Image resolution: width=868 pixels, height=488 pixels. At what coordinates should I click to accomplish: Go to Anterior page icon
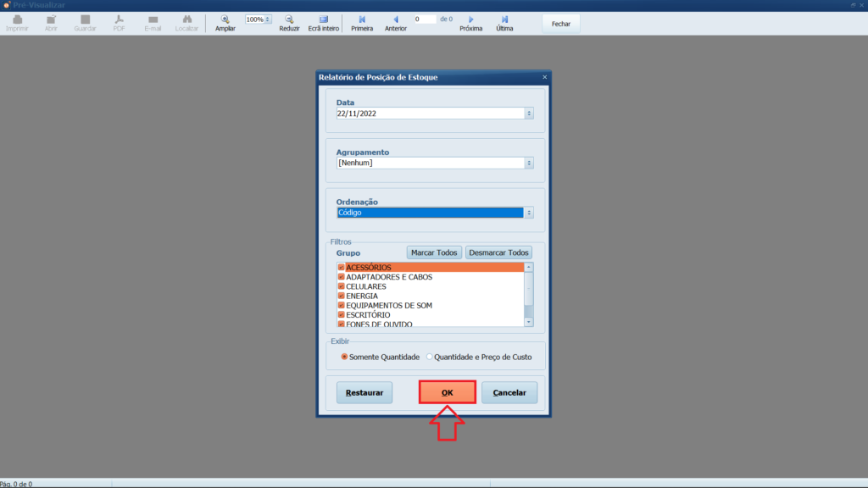[x=395, y=19]
